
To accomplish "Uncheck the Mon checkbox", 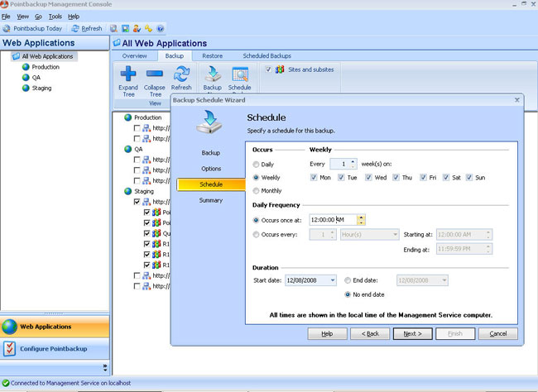I will [x=313, y=177].
